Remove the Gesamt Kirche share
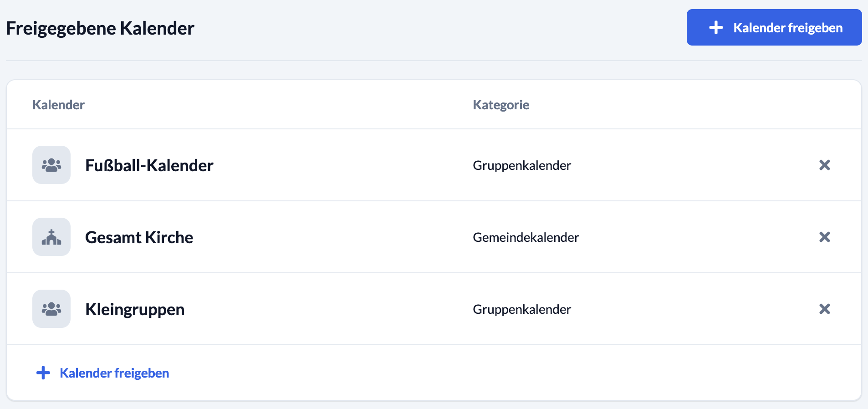Screen dimensions: 868x409 tap(824, 237)
